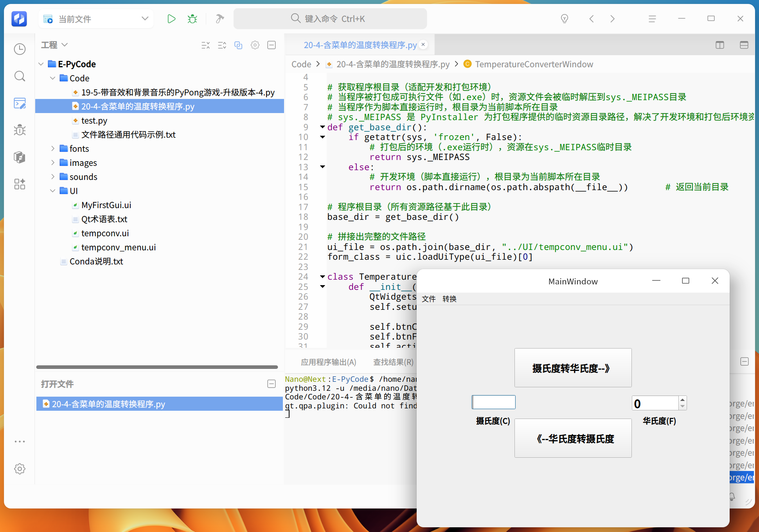Click the Run program play icon

pyautogui.click(x=171, y=19)
